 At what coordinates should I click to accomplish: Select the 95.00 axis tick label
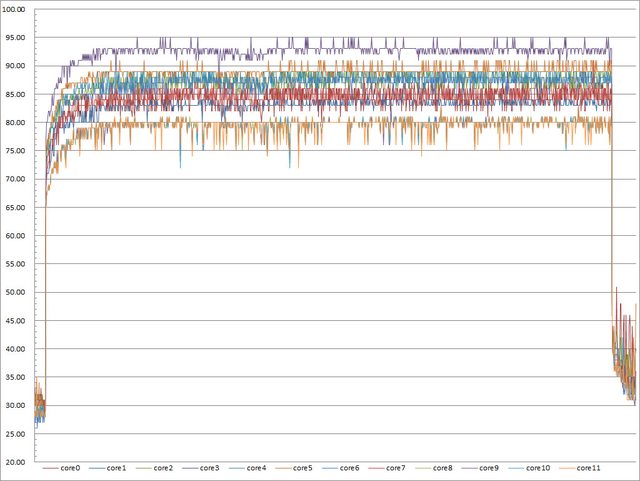(x=17, y=38)
